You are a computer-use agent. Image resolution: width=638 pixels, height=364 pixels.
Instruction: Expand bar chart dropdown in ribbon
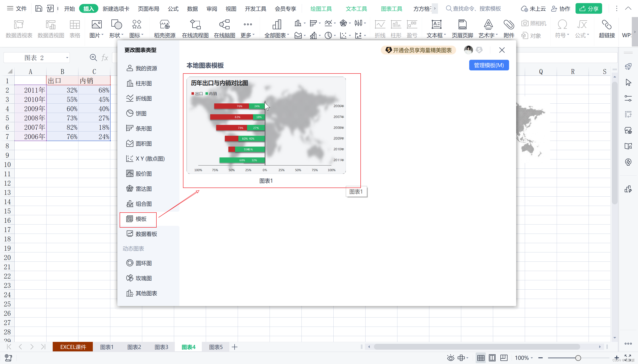click(319, 23)
